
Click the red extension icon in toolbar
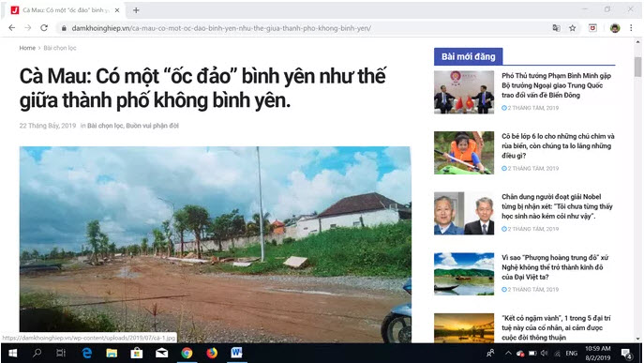coord(592,28)
